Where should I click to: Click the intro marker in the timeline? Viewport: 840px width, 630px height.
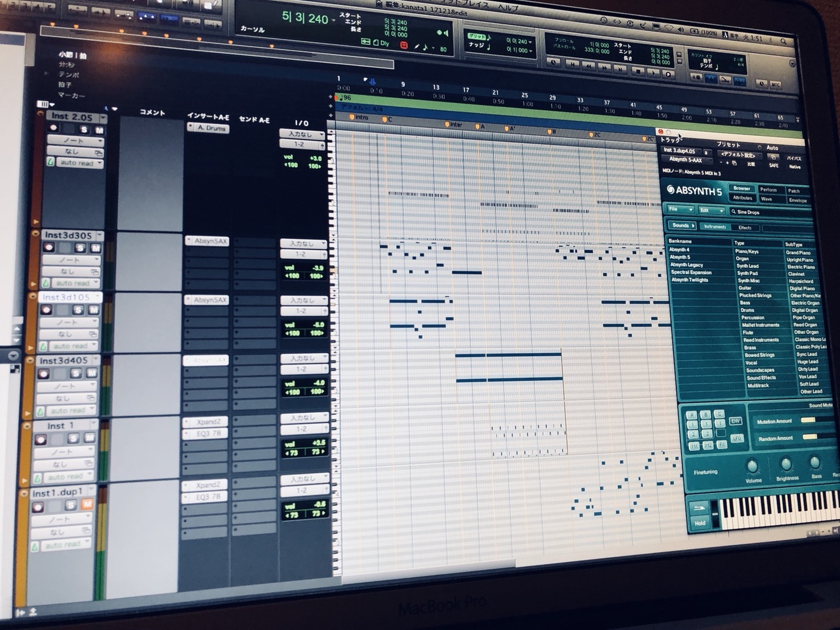(x=358, y=117)
